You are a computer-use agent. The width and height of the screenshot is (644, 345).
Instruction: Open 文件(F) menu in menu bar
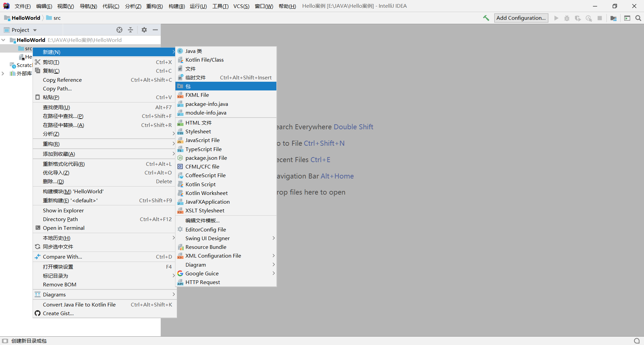point(22,6)
